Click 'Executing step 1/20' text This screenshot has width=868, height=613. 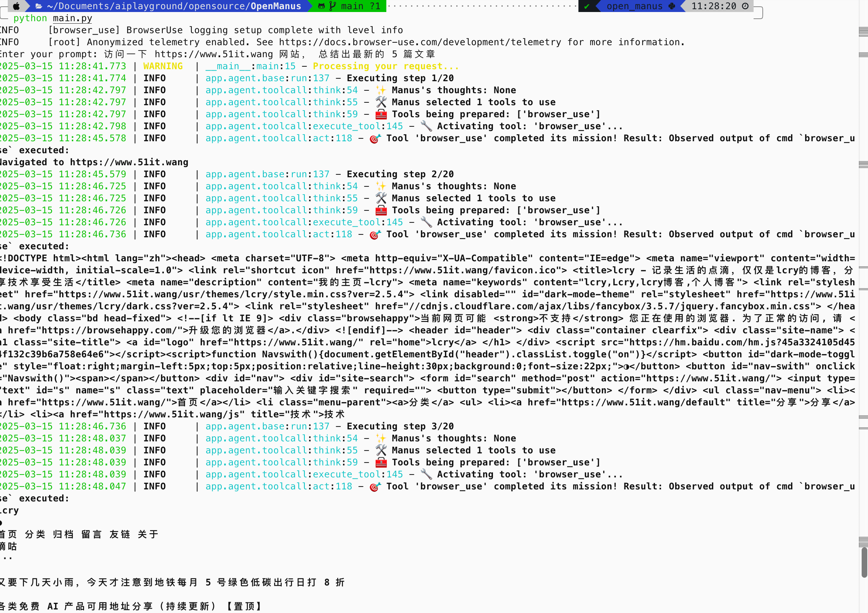(x=400, y=78)
